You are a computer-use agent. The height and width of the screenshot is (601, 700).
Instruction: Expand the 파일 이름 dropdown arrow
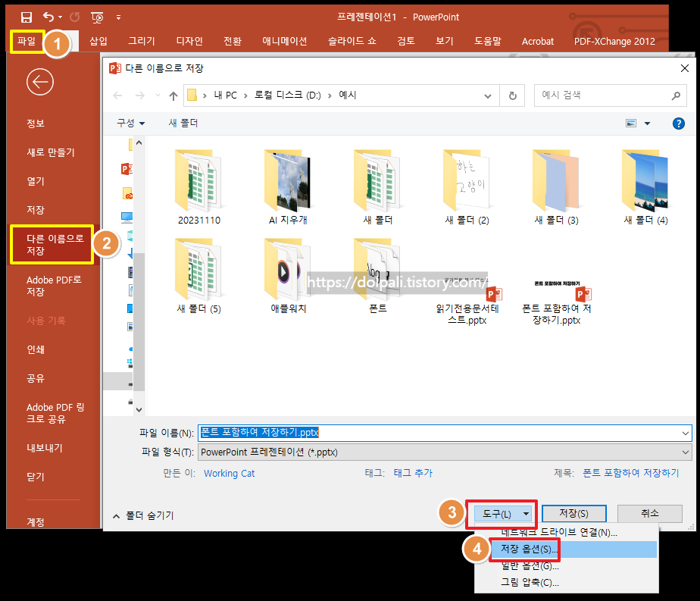pyautogui.click(x=686, y=433)
